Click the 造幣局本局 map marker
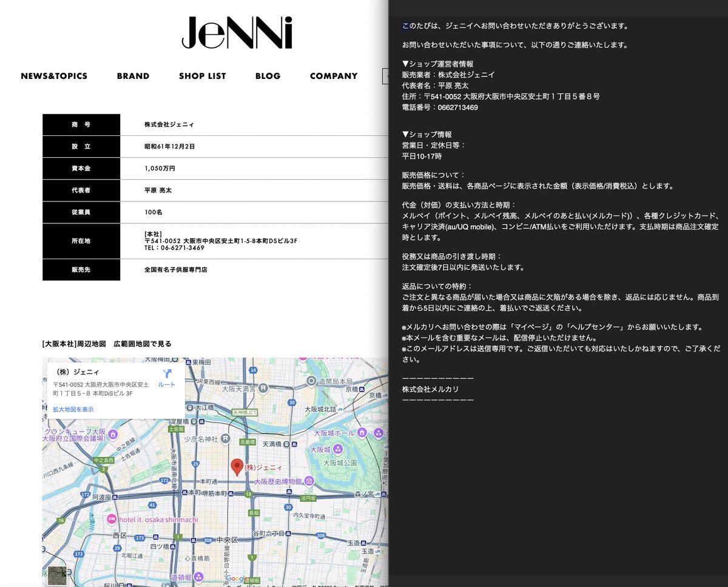Screen dimensions: 728x587 tap(312, 381)
